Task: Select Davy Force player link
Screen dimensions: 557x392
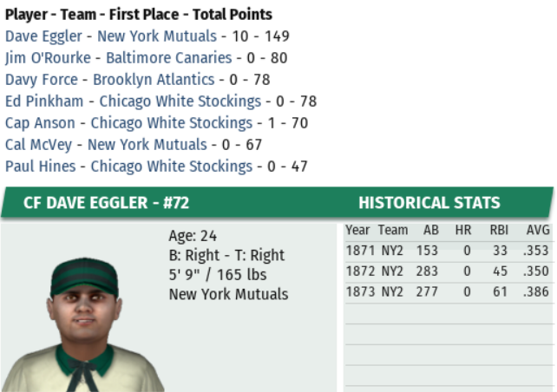Action: point(39,80)
